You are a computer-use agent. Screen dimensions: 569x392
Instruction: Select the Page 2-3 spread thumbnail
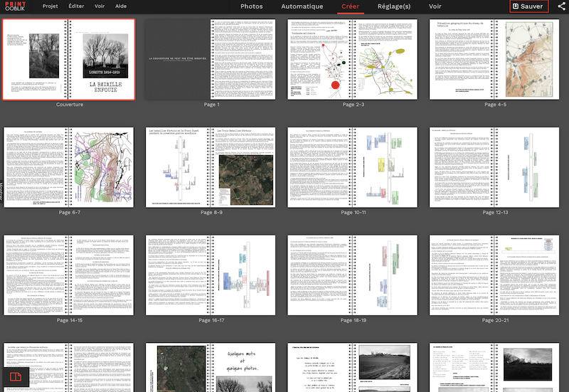coord(352,60)
